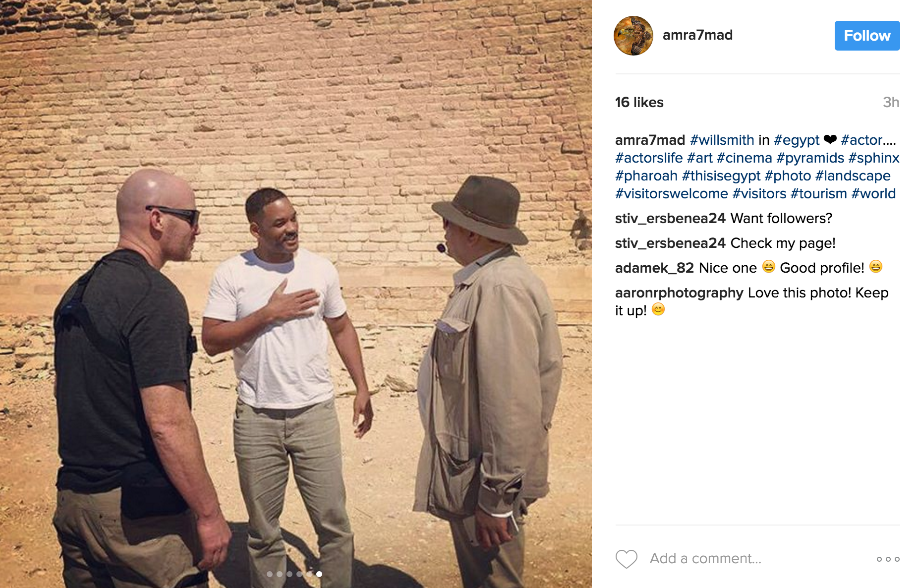
Task: Select the first carousel dot indicator
Action: click(x=270, y=574)
